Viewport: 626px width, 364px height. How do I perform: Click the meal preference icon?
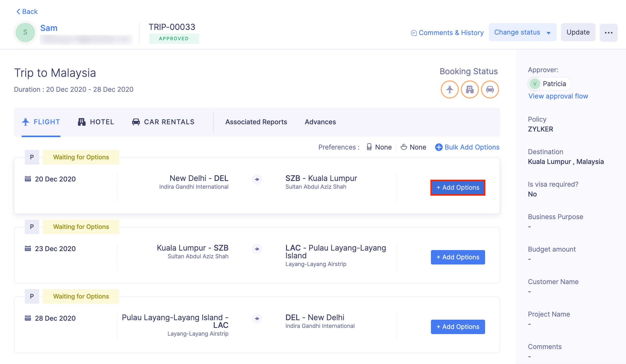tap(404, 147)
